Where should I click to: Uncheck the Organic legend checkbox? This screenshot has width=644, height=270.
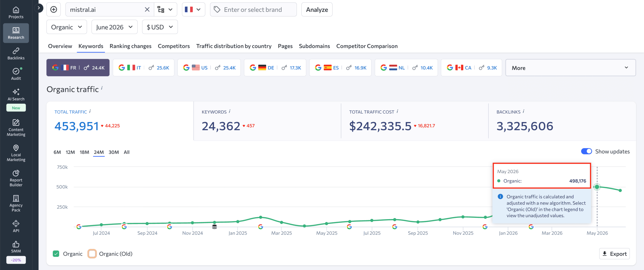pyautogui.click(x=56, y=254)
